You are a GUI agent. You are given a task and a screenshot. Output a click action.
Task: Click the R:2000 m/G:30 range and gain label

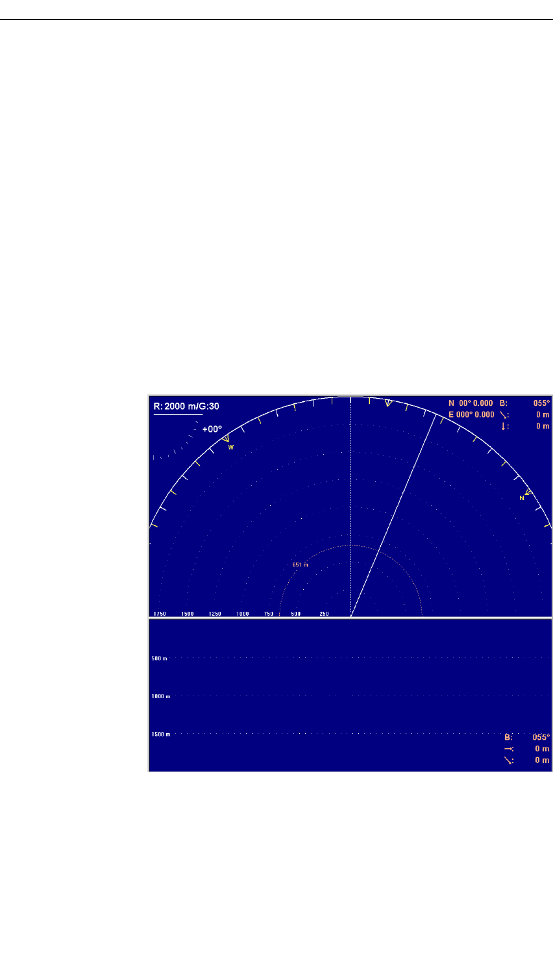pyautogui.click(x=186, y=407)
